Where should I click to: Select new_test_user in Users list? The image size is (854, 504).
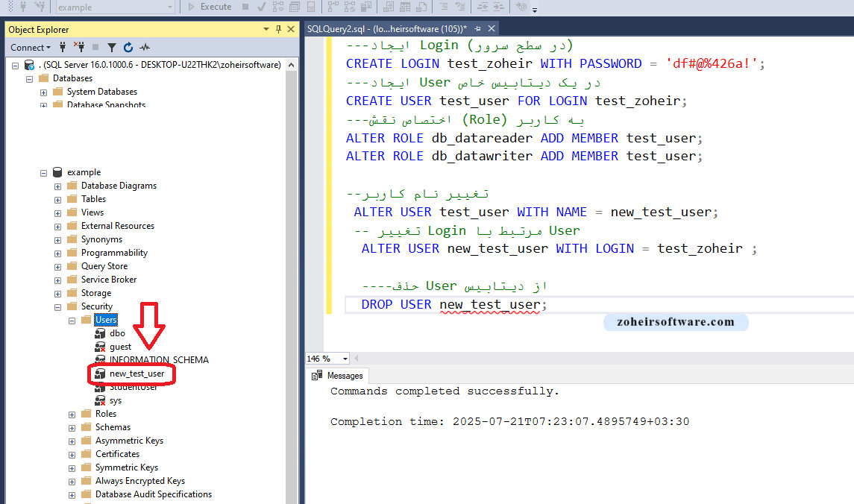tap(136, 374)
